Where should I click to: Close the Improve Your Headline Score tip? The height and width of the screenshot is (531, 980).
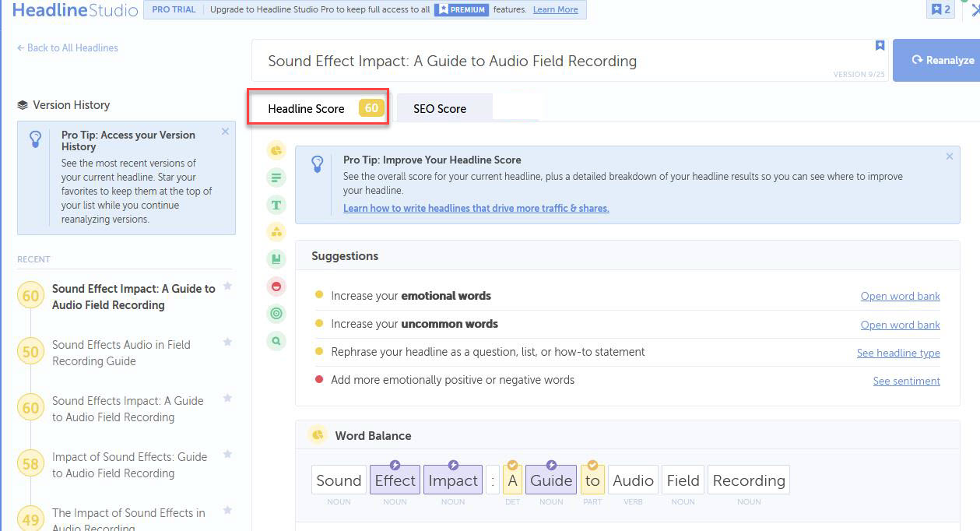(949, 156)
